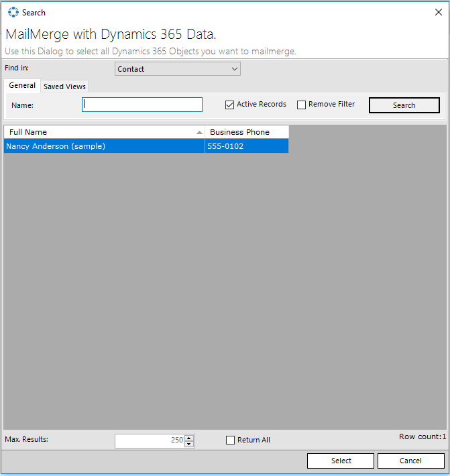Enable the Remove Filter checkbox
This screenshot has height=476, width=450.
coord(301,105)
